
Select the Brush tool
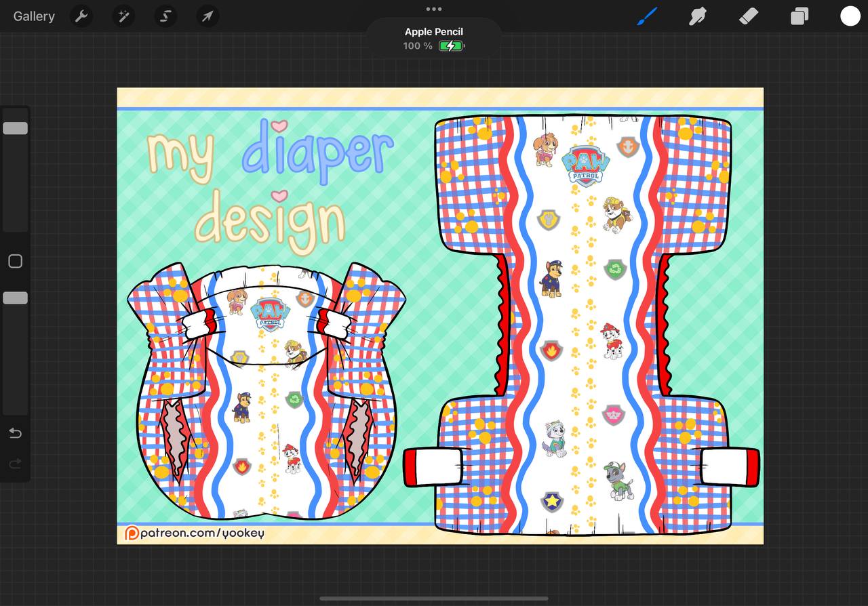(x=648, y=16)
